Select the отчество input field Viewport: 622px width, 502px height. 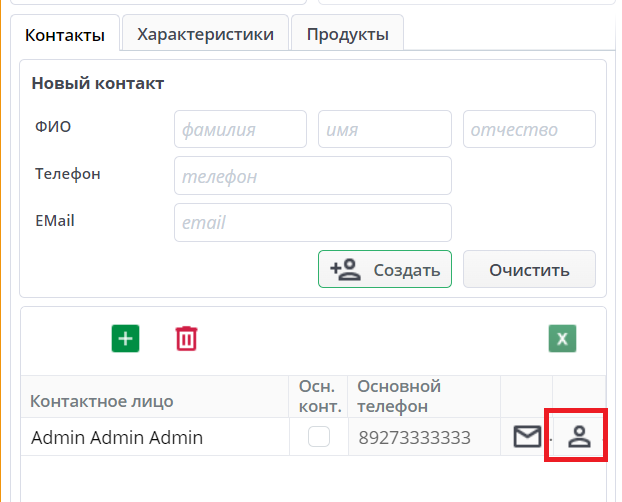(x=529, y=129)
